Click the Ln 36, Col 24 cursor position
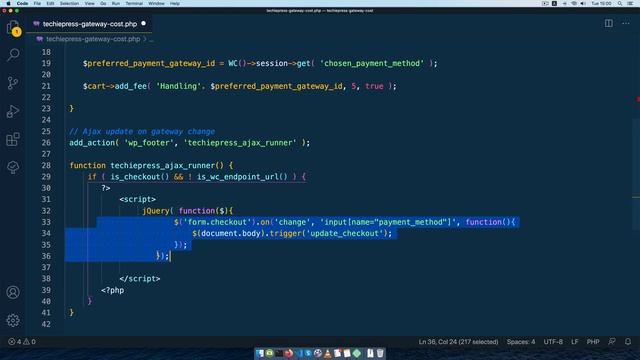Viewport: 640px width, 360px height. 458,342
